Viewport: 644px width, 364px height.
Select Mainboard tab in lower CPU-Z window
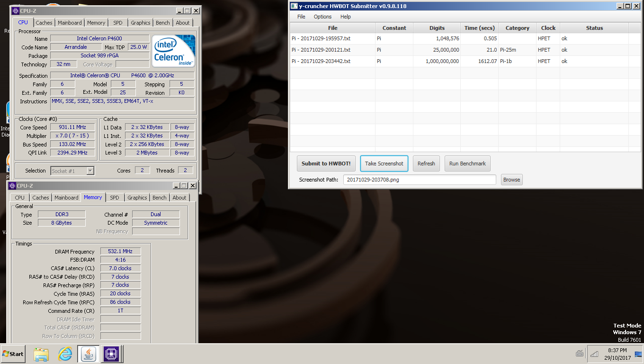(66, 198)
